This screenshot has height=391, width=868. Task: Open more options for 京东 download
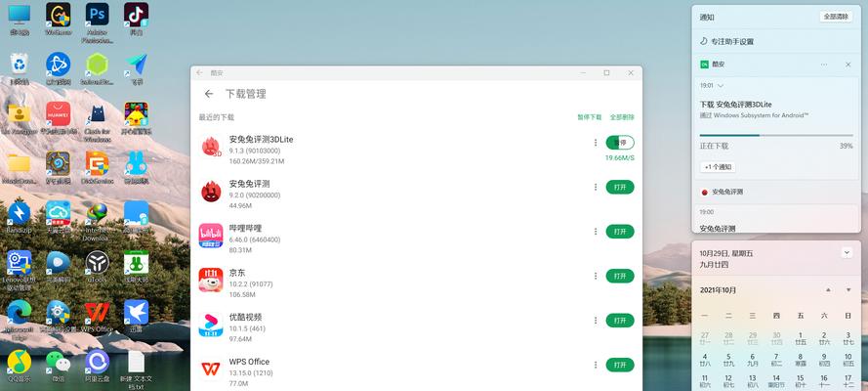[596, 276]
